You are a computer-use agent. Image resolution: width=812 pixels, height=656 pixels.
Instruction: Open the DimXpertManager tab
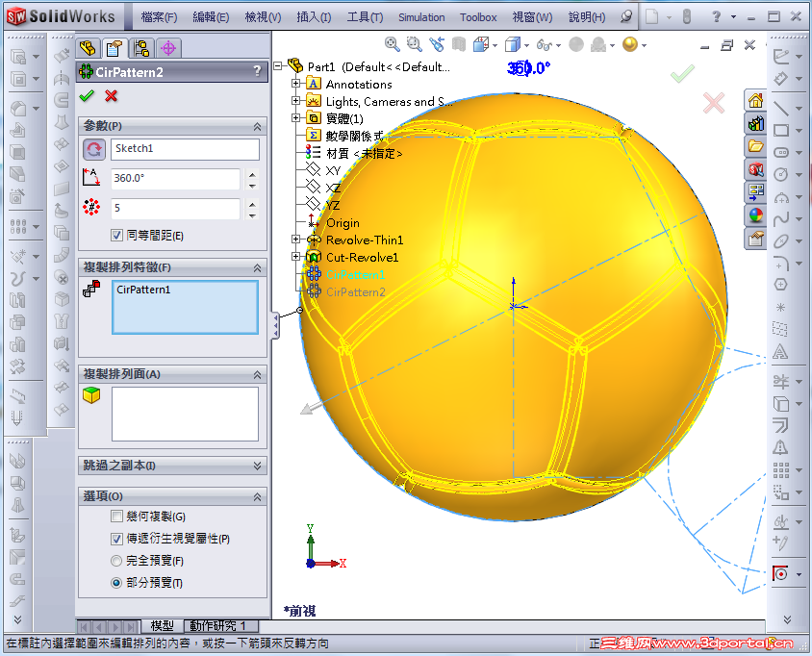[x=168, y=48]
